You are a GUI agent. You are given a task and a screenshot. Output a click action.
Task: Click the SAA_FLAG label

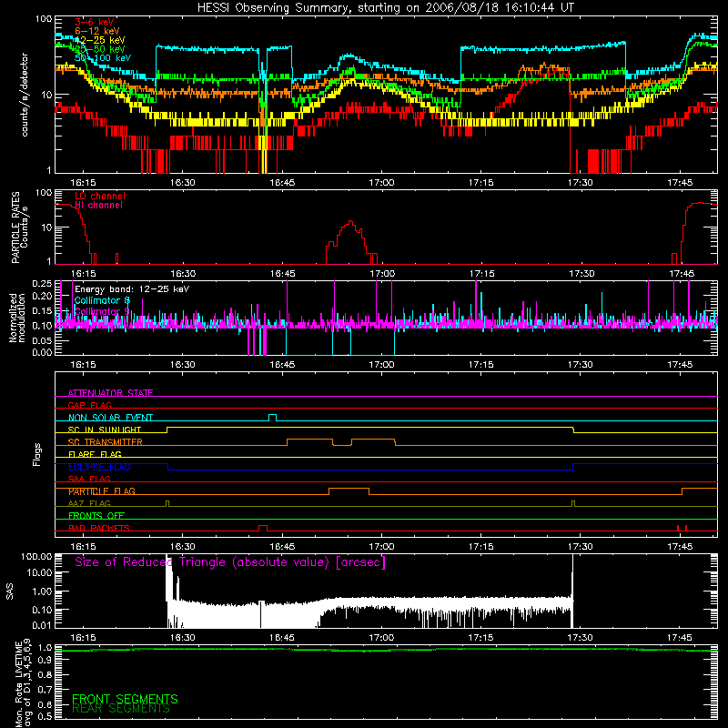[89, 479]
